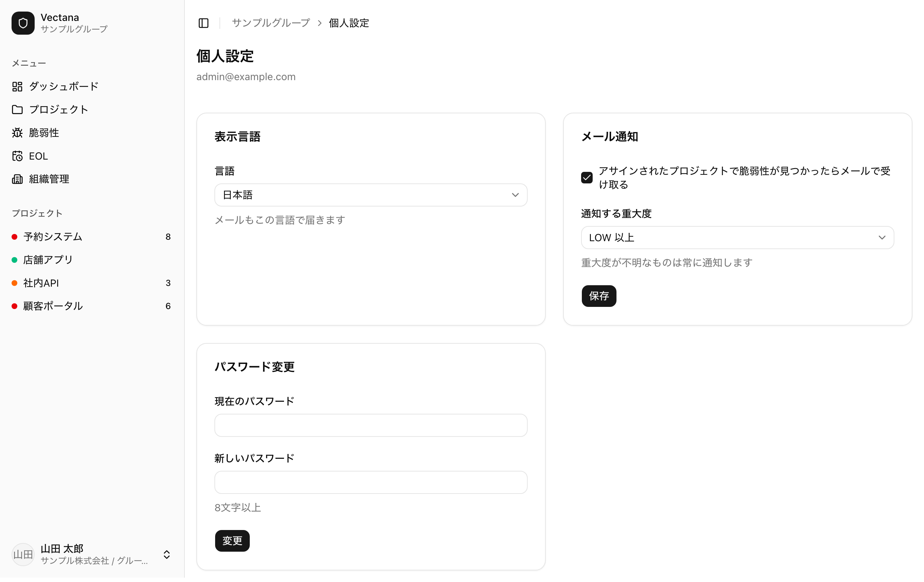This screenshot has height=582, width=924.
Task: Click the red dot beside 顧客ポータル
Action: point(14,306)
